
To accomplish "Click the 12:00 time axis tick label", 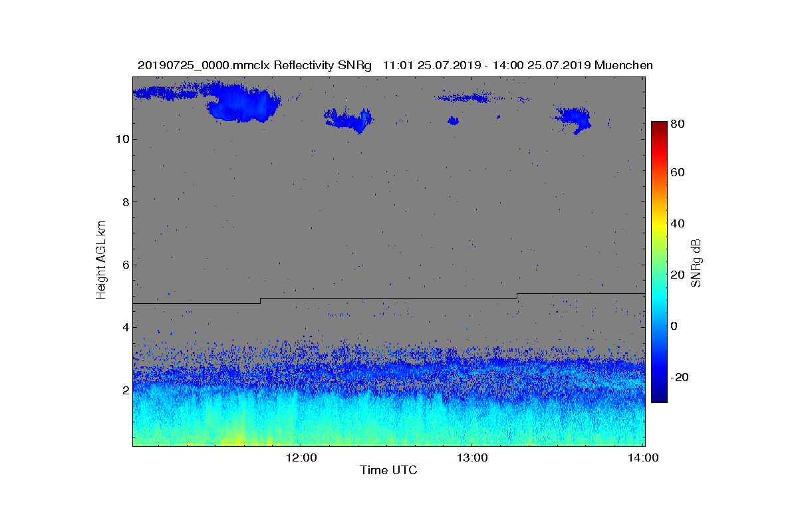I will tap(300, 458).
